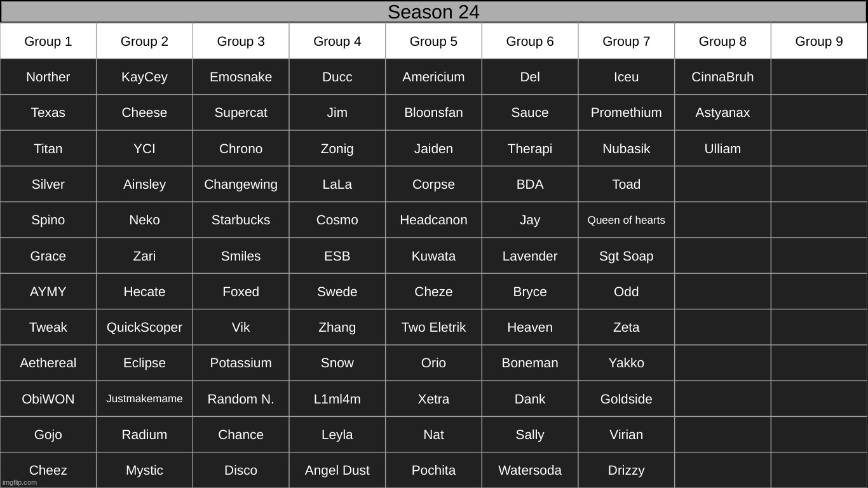
Task: Select the QuickScoper cell
Action: click(144, 327)
